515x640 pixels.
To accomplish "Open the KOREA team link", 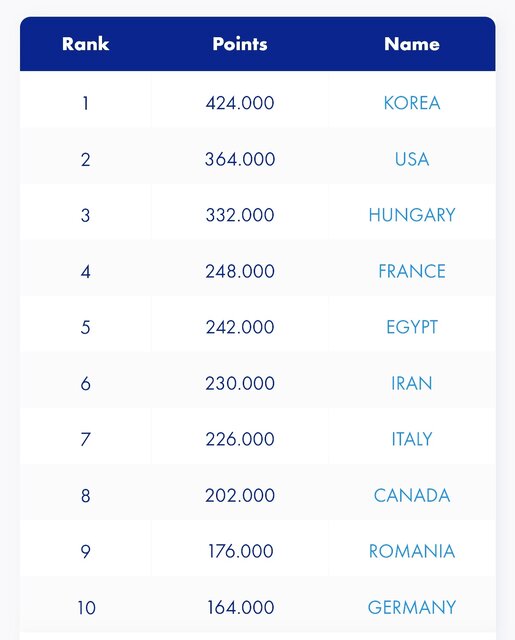I will (412, 103).
